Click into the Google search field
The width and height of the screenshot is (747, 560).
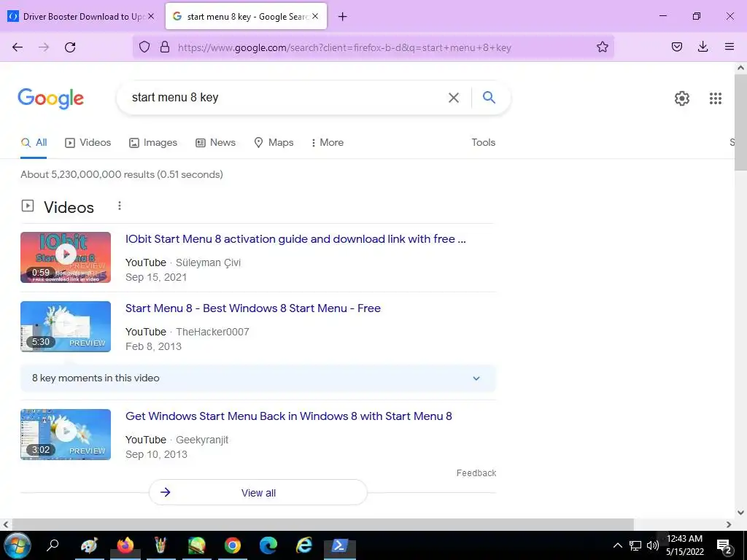point(286,98)
